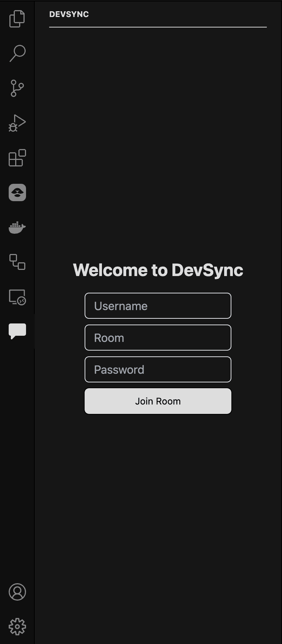The height and width of the screenshot is (644, 282).
Task: Open the Remote Explorer monitor icon
Action: [17, 297]
